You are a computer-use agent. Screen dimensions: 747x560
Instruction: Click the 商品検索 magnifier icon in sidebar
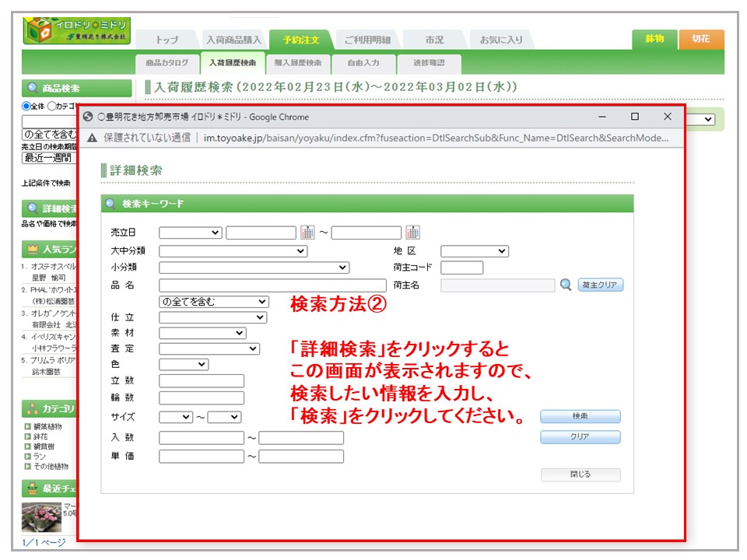tap(33, 89)
